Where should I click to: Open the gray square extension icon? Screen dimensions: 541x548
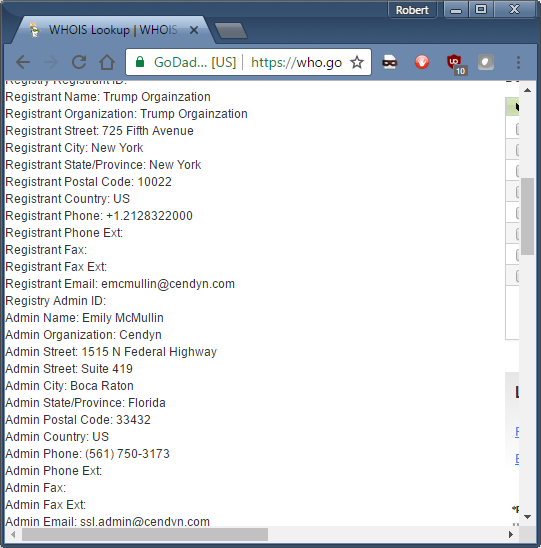pos(486,62)
